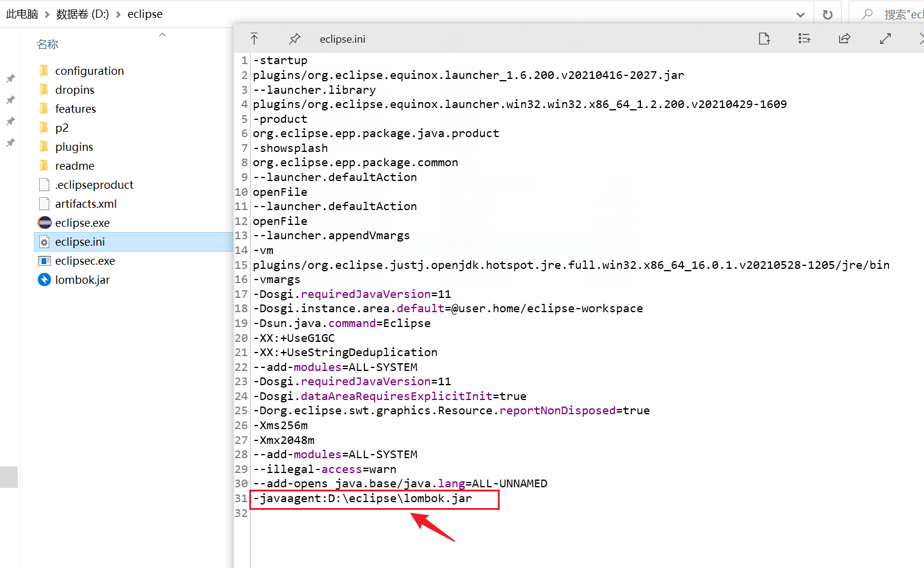
Task: Select the plugins folder icon
Action: tap(44, 147)
